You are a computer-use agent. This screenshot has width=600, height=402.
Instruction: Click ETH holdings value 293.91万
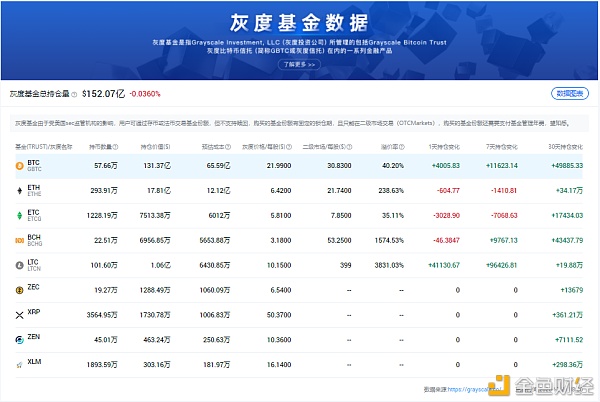(104, 190)
